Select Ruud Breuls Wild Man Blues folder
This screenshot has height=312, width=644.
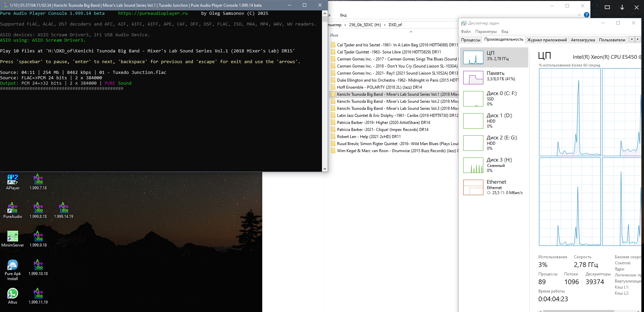click(x=394, y=144)
